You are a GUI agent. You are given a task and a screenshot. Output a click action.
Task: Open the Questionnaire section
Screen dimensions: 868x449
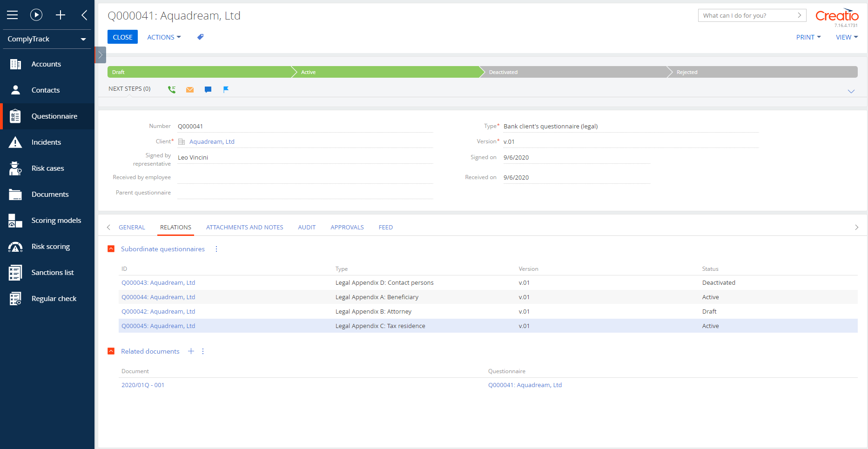click(54, 116)
